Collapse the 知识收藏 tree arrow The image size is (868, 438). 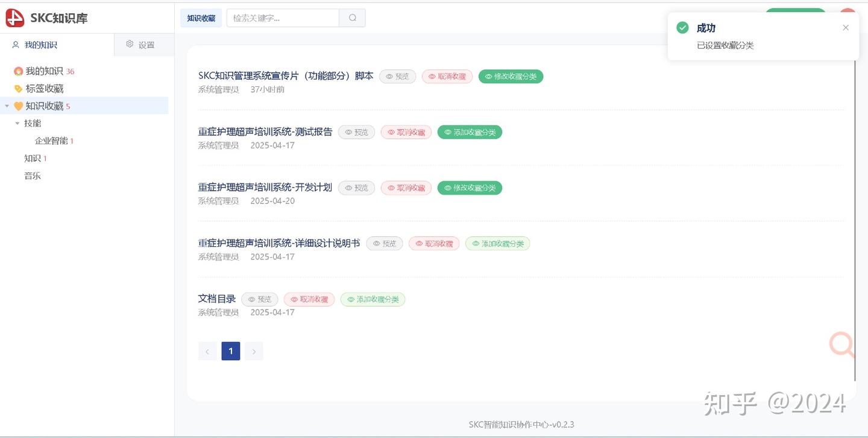point(7,106)
